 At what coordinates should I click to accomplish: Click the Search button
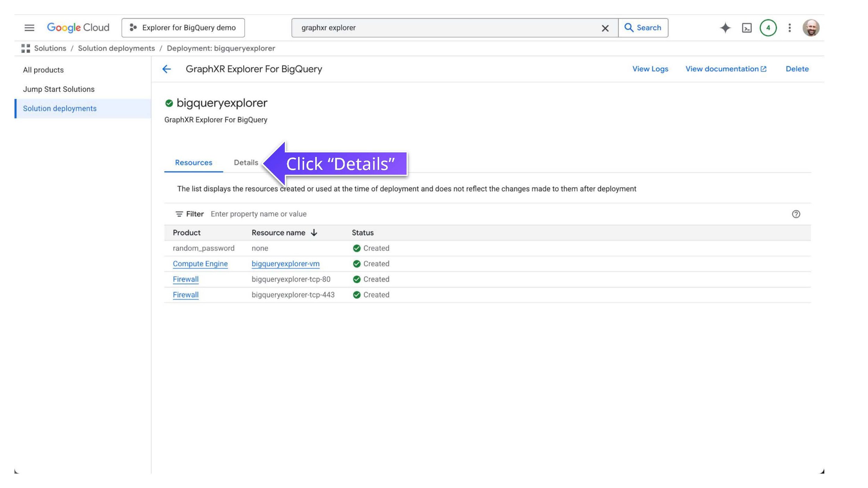(643, 28)
